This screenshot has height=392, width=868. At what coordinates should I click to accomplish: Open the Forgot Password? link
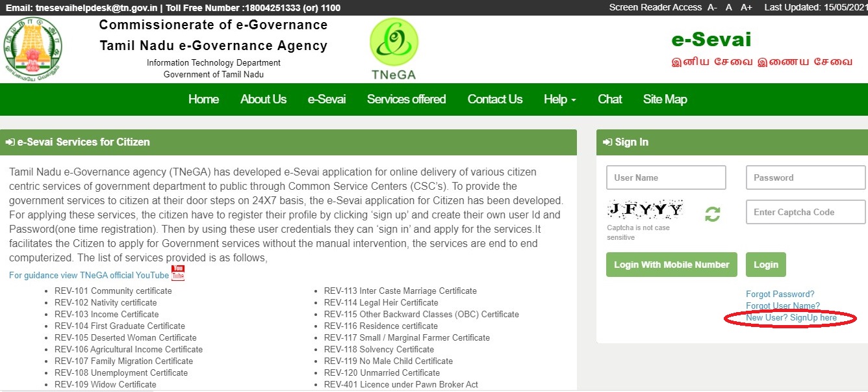point(780,294)
